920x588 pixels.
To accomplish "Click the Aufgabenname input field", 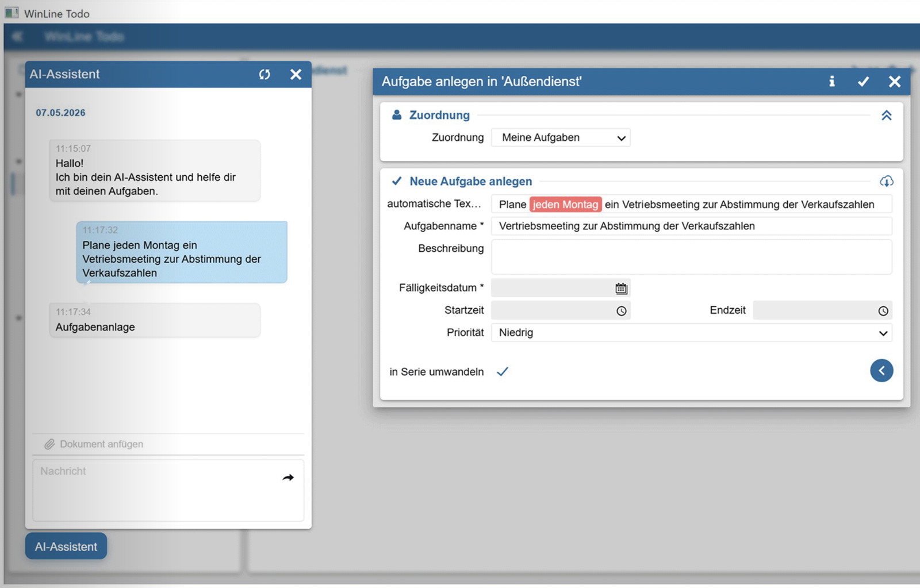I will (x=692, y=226).
